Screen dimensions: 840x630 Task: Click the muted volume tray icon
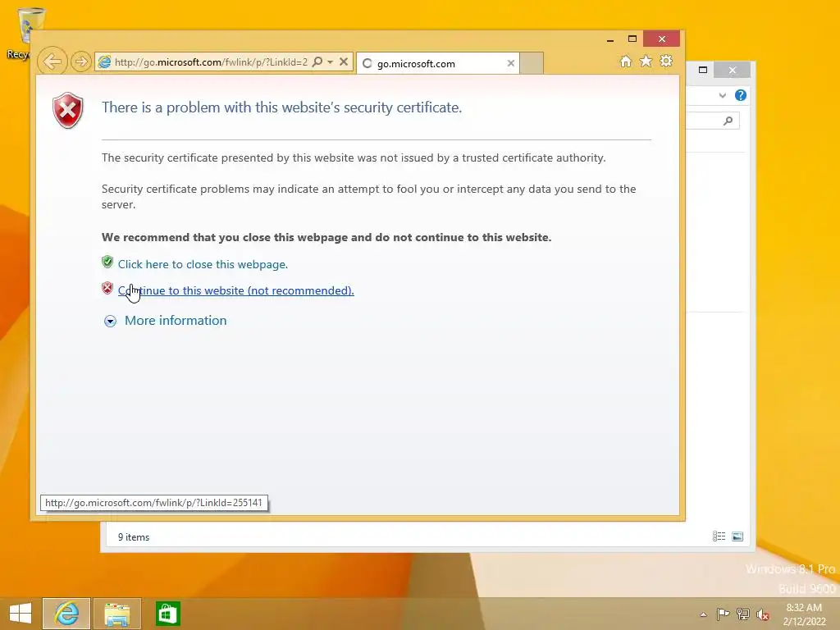click(762, 614)
